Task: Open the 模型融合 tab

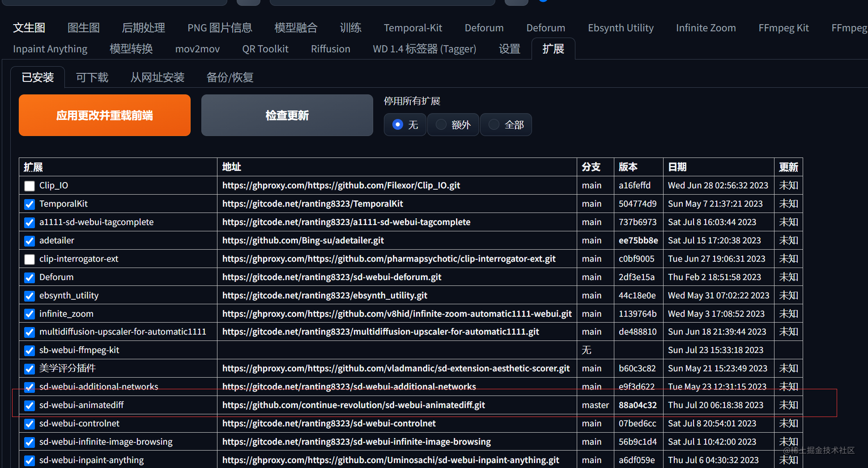Action: pos(296,28)
